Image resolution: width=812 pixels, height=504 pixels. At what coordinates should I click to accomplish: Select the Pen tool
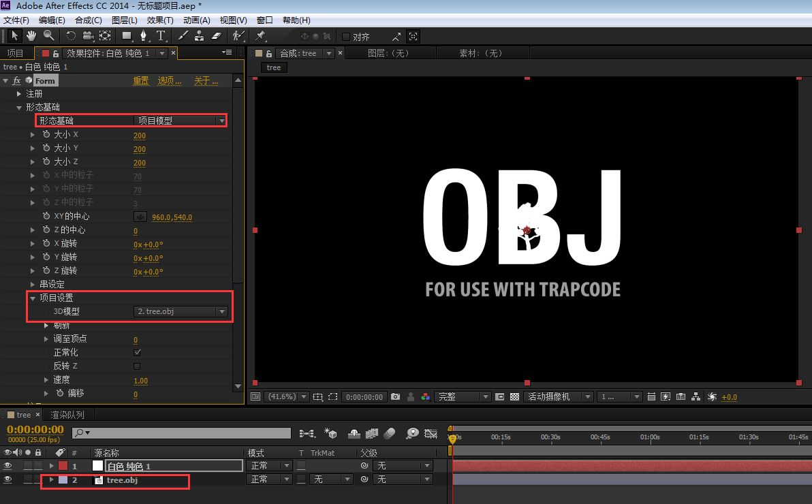pos(144,35)
